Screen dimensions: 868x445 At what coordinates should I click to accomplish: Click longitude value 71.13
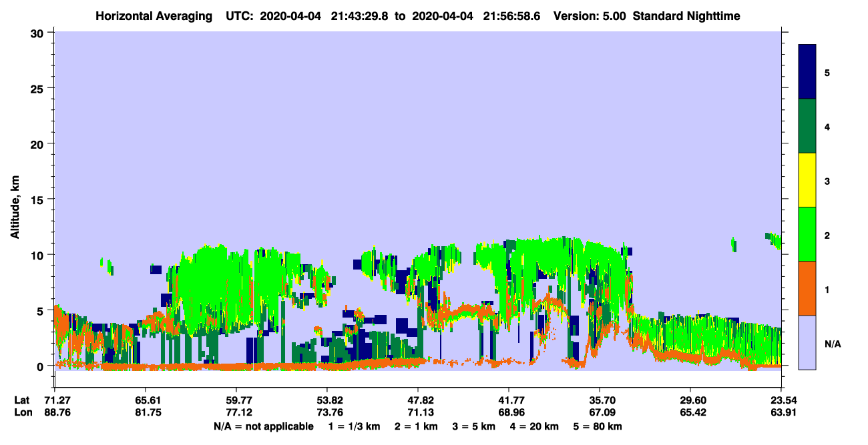(418, 413)
